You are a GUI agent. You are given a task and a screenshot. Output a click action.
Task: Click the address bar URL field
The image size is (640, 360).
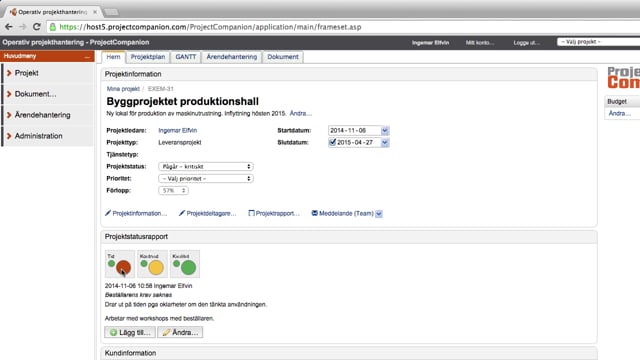click(x=343, y=27)
